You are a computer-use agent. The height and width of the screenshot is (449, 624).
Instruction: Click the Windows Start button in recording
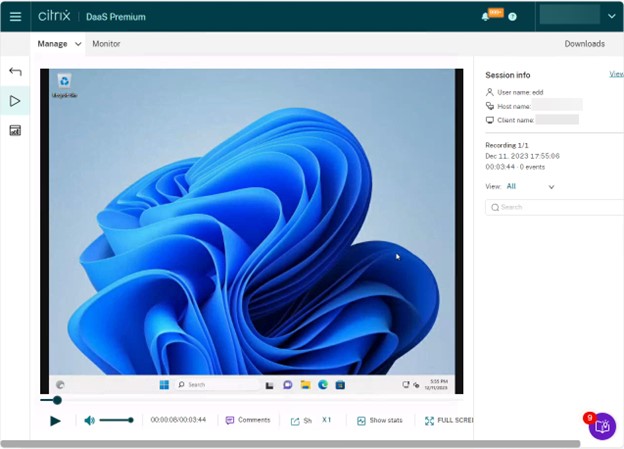[164, 385]
